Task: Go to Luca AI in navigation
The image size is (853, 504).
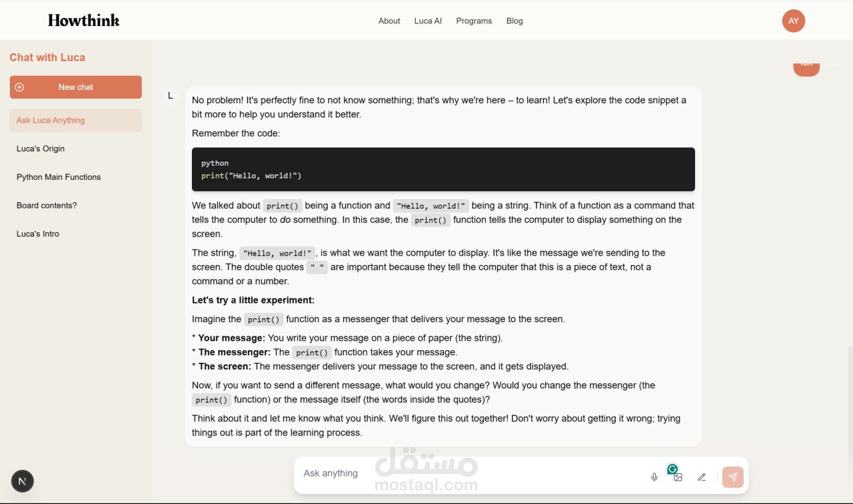Action: click(x=428, y=21)
